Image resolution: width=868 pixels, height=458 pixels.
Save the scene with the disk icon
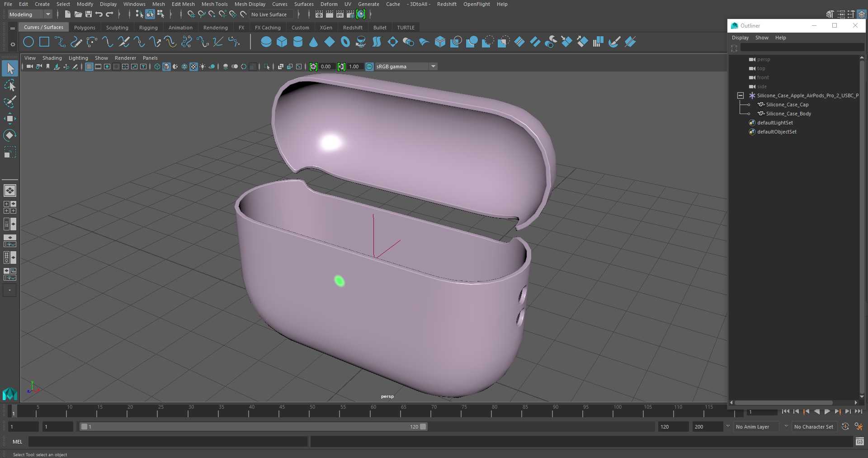(89, 14)
